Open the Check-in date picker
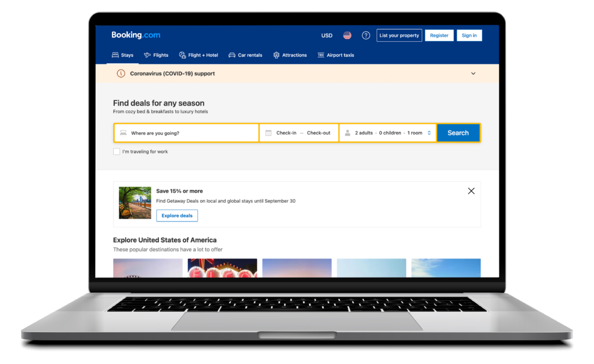 [287, 133]
